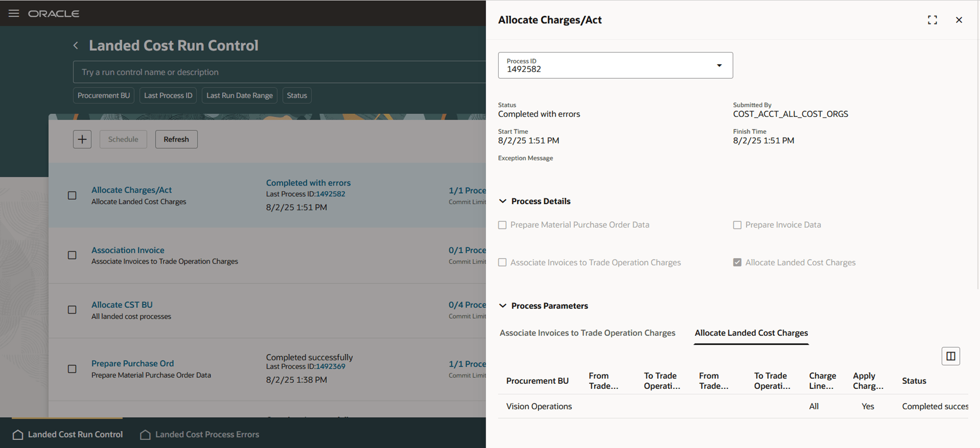Go back using the arrow beside Landed Cost Run Control
Image resolution: width=980 pixels, height=448 pixels.
pos(75,46)
